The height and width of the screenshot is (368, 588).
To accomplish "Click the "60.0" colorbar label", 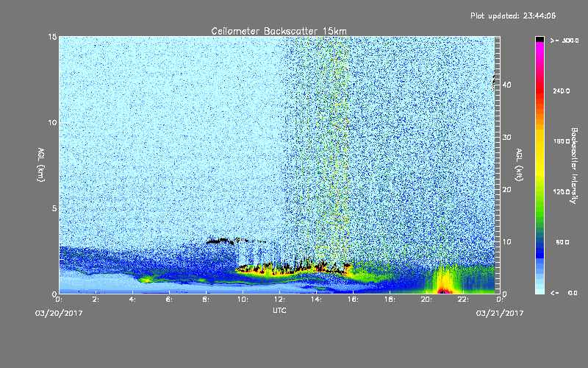I will (562, 242).
